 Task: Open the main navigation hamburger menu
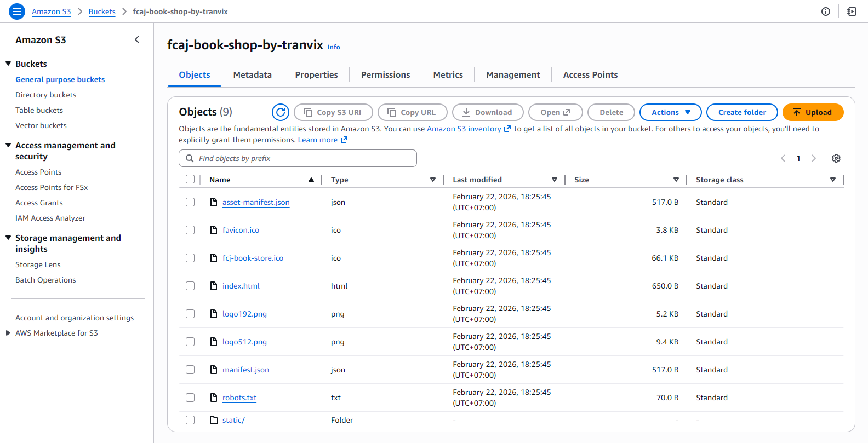(17, 11)
